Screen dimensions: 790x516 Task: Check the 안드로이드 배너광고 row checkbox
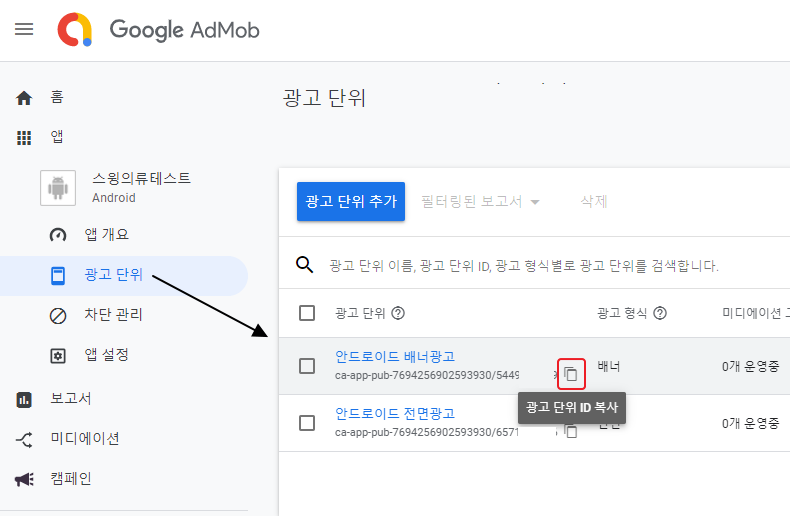(307, 366)
